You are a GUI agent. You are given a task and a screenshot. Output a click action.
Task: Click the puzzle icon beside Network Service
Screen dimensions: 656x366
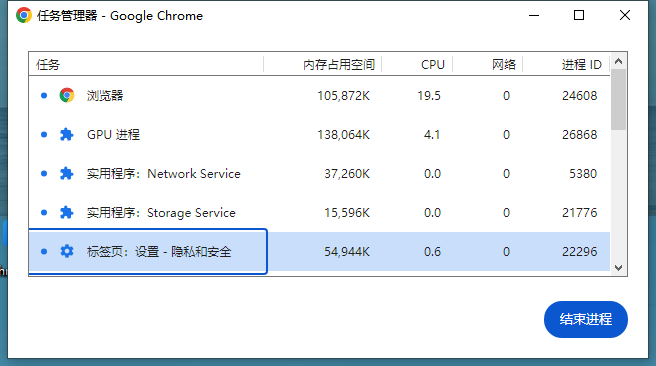pos(67,173)
